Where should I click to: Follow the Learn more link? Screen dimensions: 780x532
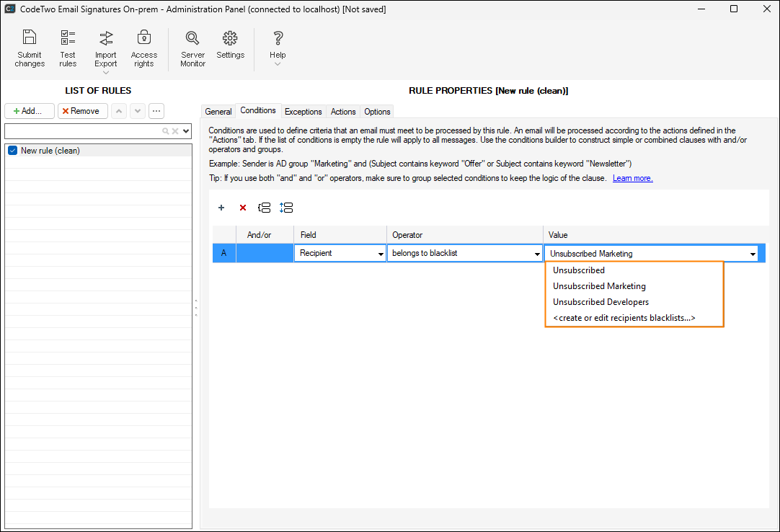point(632,178)
